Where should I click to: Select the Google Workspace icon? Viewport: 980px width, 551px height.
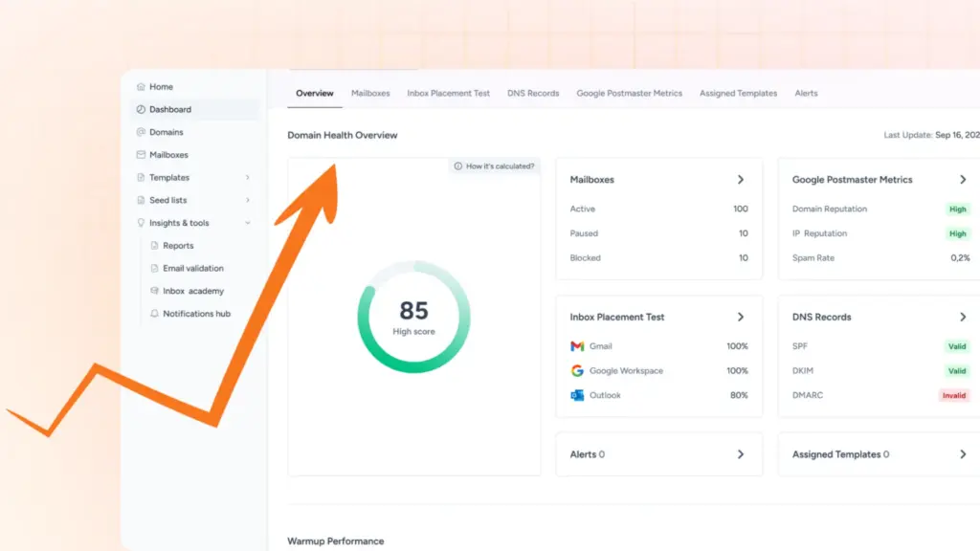[576, 371]
